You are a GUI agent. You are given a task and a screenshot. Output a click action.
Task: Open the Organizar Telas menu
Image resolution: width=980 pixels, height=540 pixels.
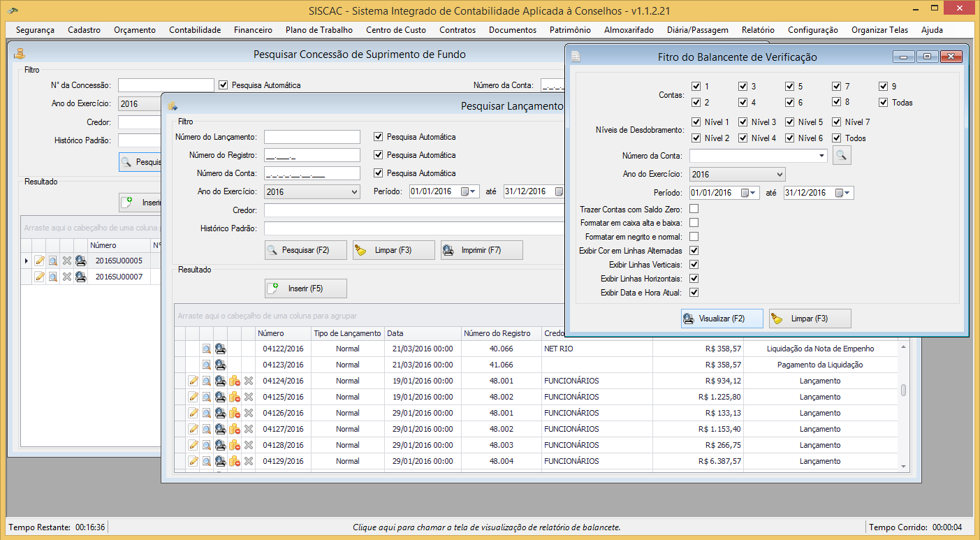[x=879, y=30]
